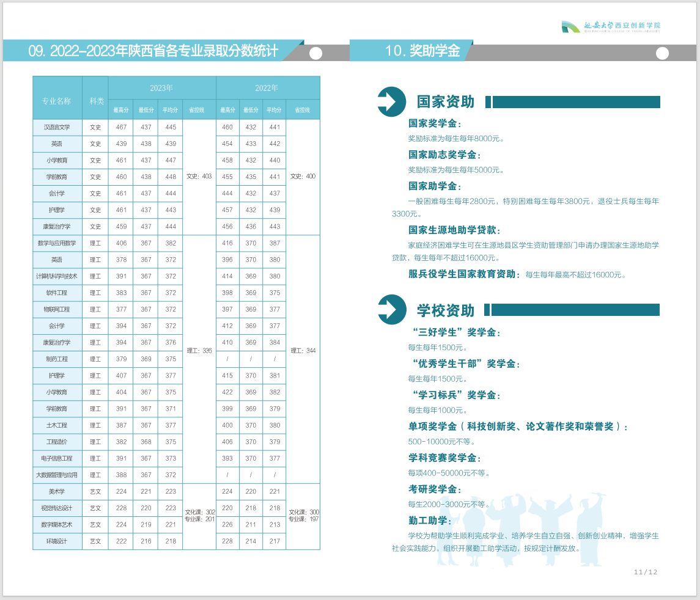Click the “优秀学生干部”奖学金 subheading
The image size is (700, 600).
click(x=466, y=364)
